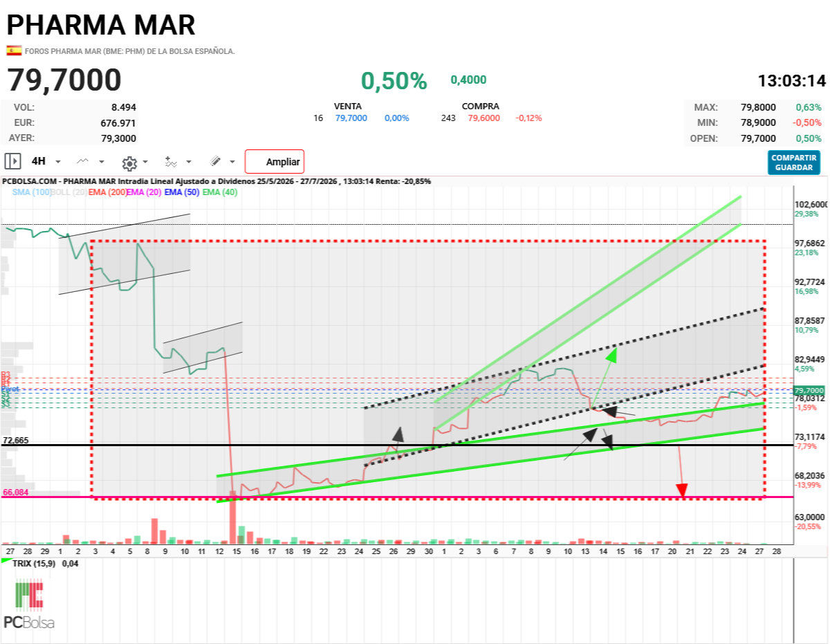Expand the drawing tools dropdown arrow
The width and height of the screenshot is (830, 644).
click(x=232, y=162)
